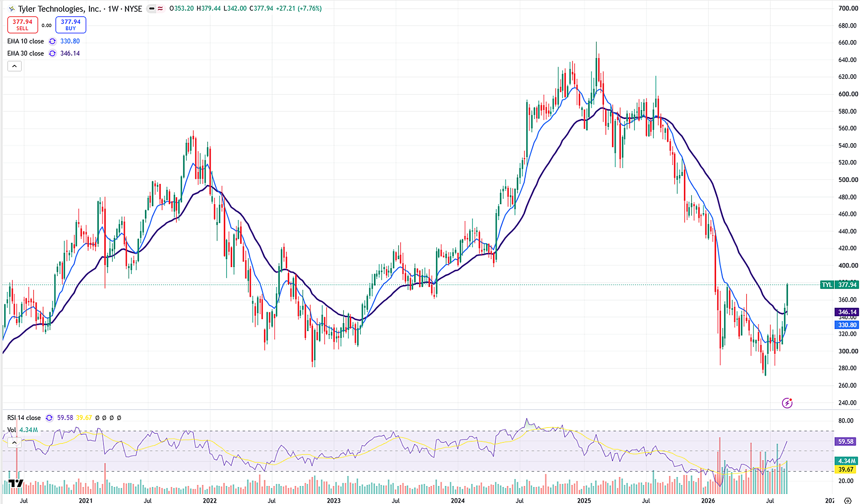Click the EMA 10 legend value 330.80
The width and height of the screenshot is (860, 504).
point(70,41)
